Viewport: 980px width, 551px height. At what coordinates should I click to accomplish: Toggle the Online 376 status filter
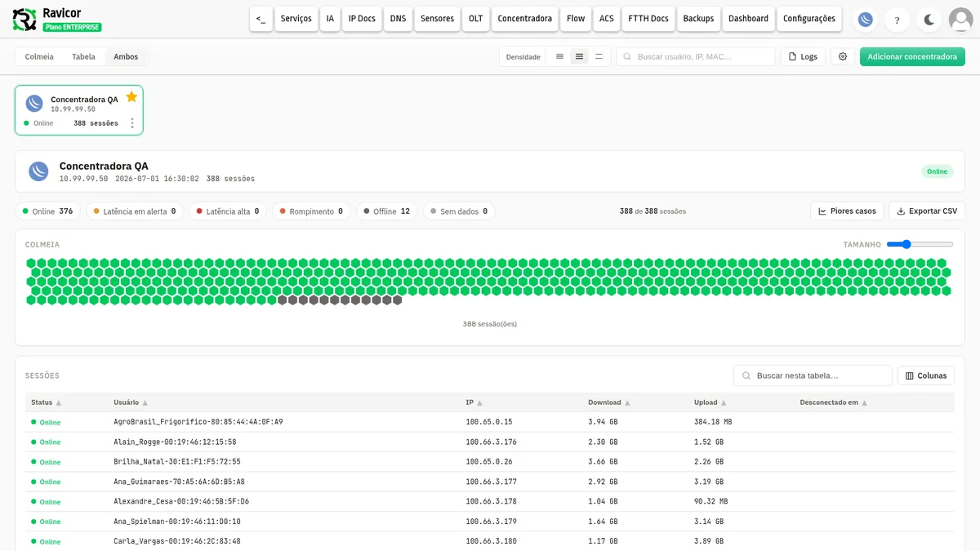[x=48, y=211]
